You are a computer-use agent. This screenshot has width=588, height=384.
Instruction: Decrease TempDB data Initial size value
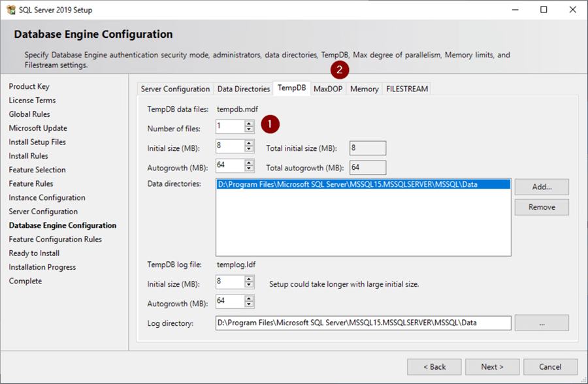(249, 149)
